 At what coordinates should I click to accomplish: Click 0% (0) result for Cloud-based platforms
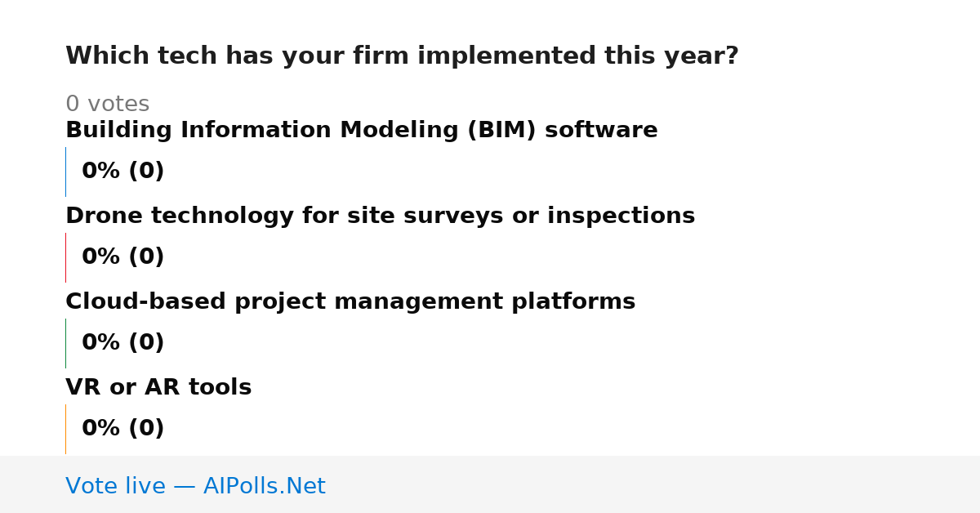tap(123, 343)
